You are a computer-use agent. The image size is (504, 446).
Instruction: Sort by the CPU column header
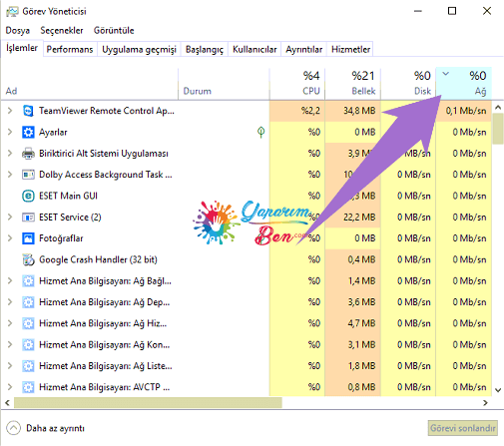[297, 83]
